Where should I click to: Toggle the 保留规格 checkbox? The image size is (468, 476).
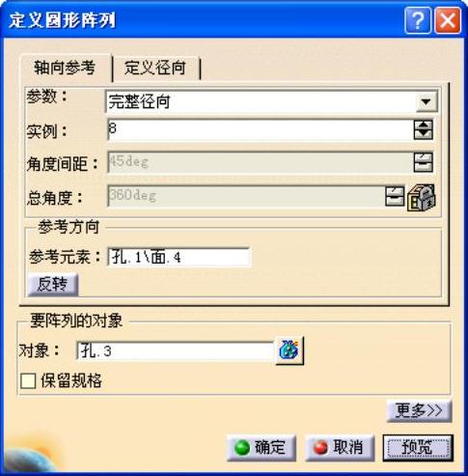click(28, 381)
